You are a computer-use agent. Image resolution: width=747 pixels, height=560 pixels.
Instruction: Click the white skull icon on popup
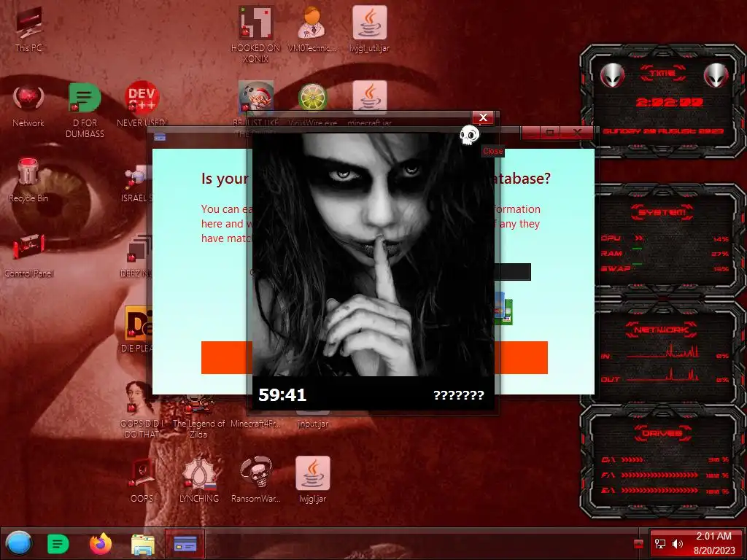469,136
